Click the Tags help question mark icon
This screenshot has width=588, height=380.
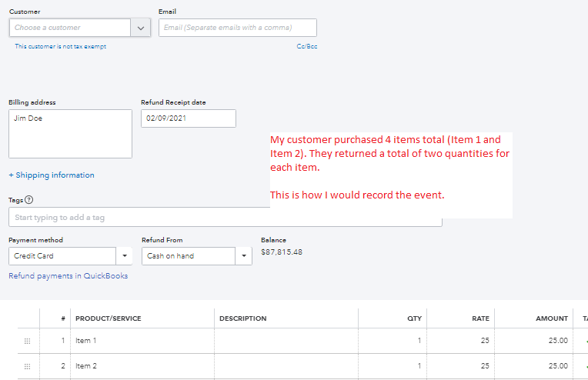[29, 200]
